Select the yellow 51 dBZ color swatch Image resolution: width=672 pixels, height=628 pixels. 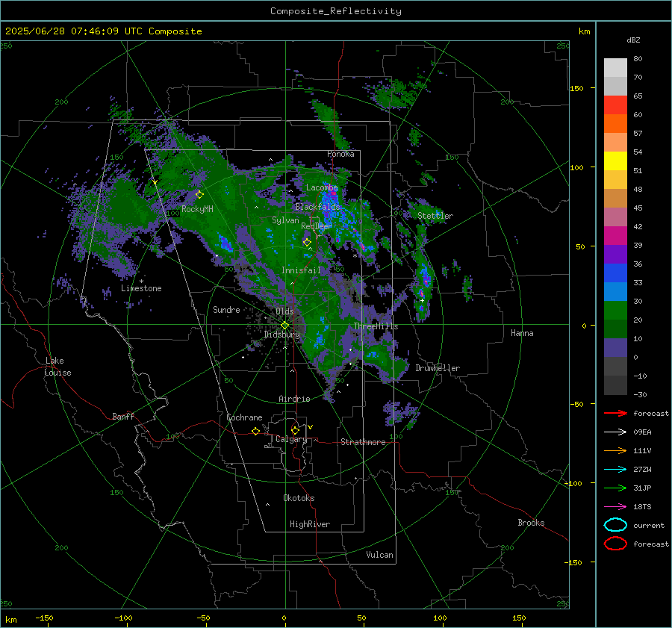(x=615, y=161)
